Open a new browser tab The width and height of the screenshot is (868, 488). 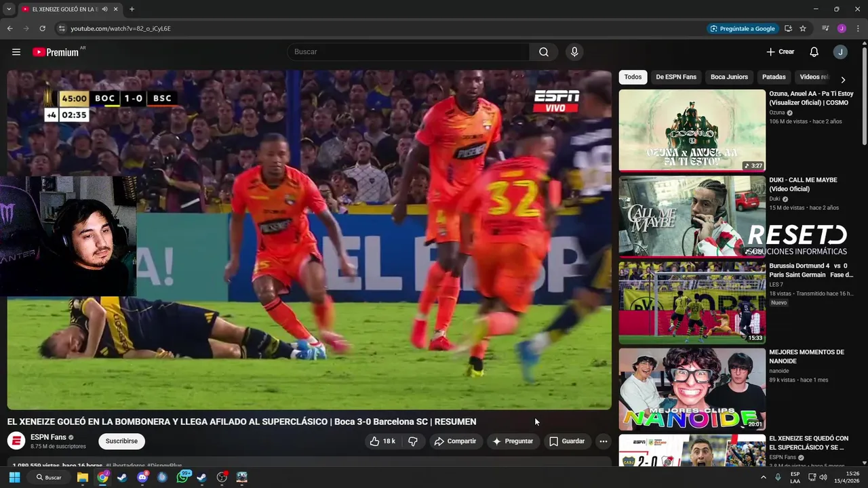tap(132, 9)
